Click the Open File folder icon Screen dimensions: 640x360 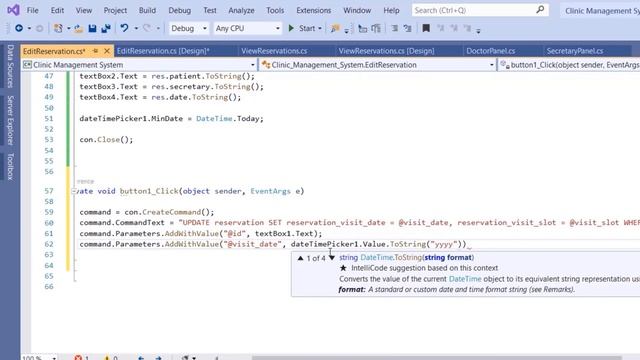click(78, 28)
